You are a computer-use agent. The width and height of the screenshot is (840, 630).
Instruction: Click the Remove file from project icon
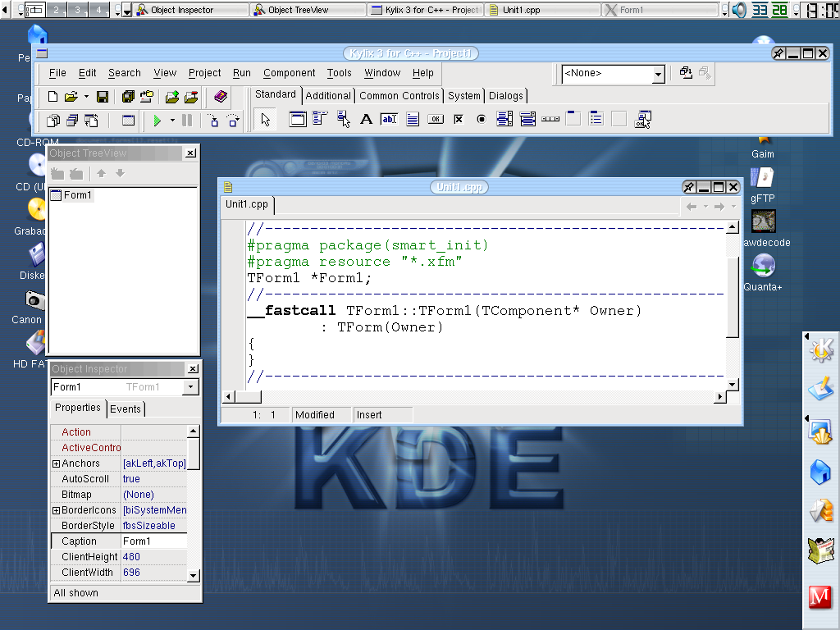coord(191,97)
